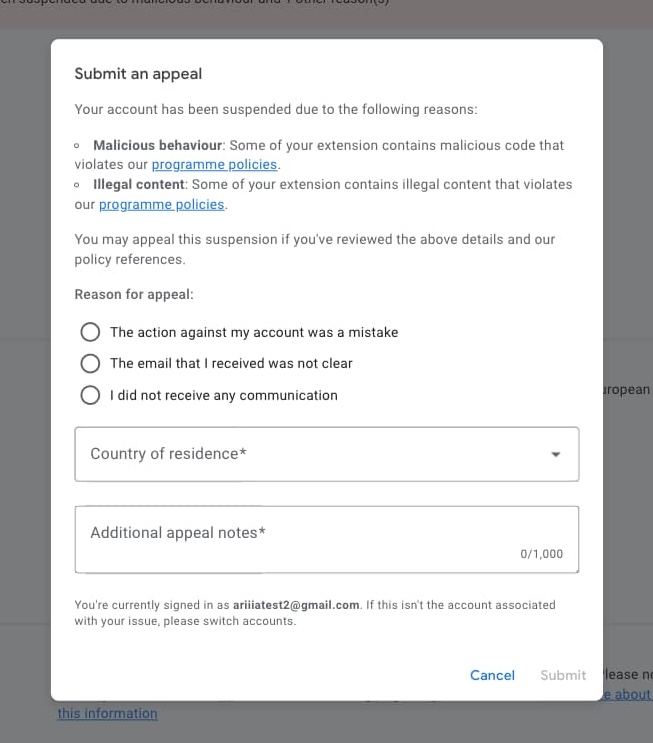Open programme policies link under Illegal content

pyautogui.click(x=162, y=205)
